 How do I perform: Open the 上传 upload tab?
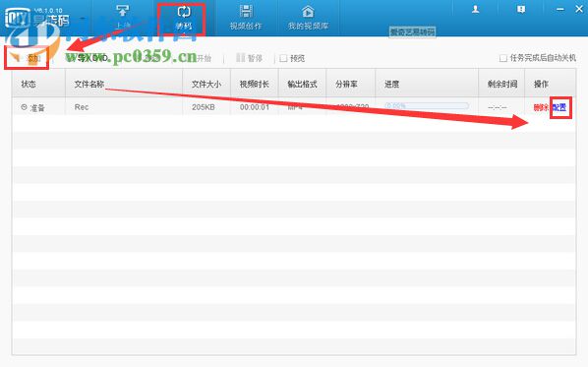(122, 18)
